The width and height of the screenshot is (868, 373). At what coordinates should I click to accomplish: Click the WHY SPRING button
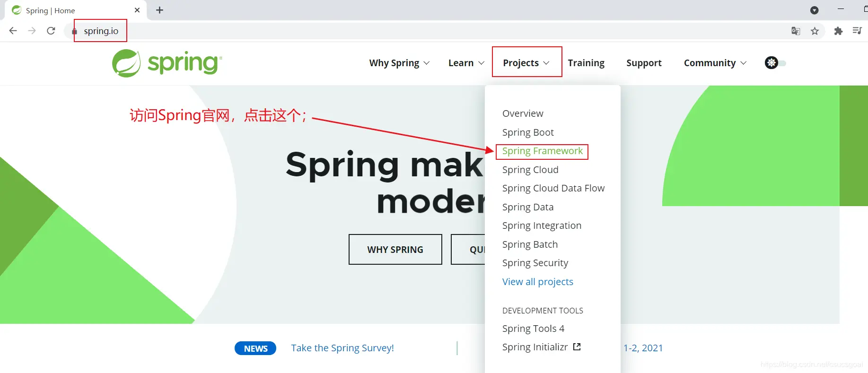click(x=395, y=250)
